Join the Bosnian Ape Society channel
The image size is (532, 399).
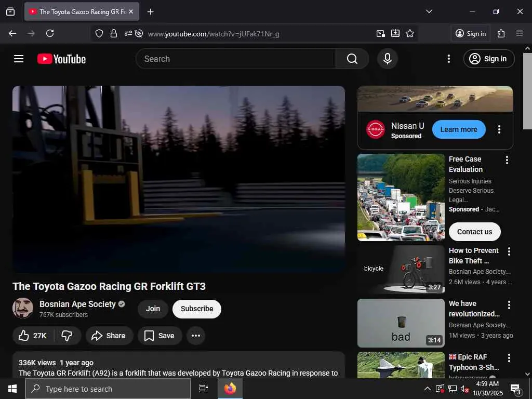pyautogui.click(x=153, y=309)
